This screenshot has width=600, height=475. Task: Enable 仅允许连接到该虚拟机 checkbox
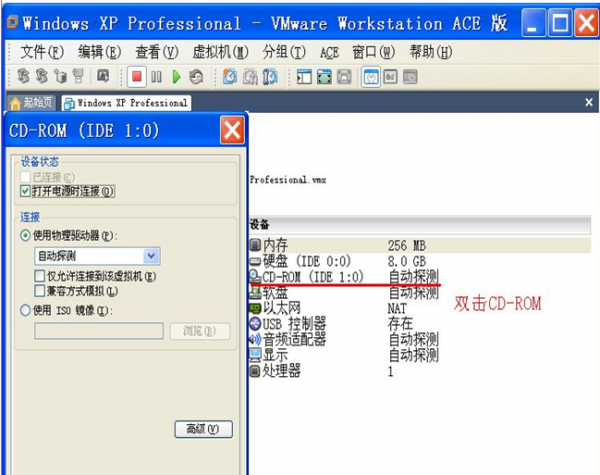coord(39,276)
